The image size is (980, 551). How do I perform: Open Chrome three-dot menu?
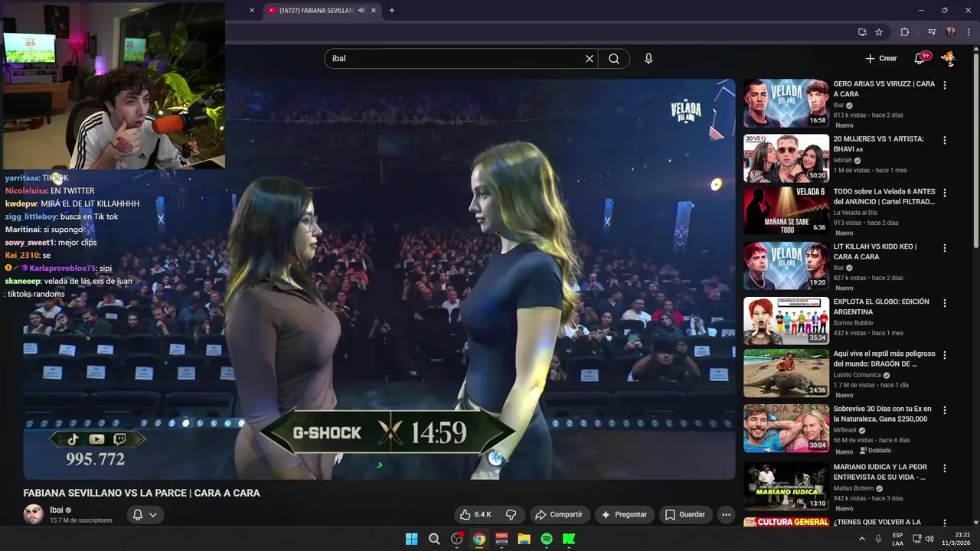pos(967,32)
